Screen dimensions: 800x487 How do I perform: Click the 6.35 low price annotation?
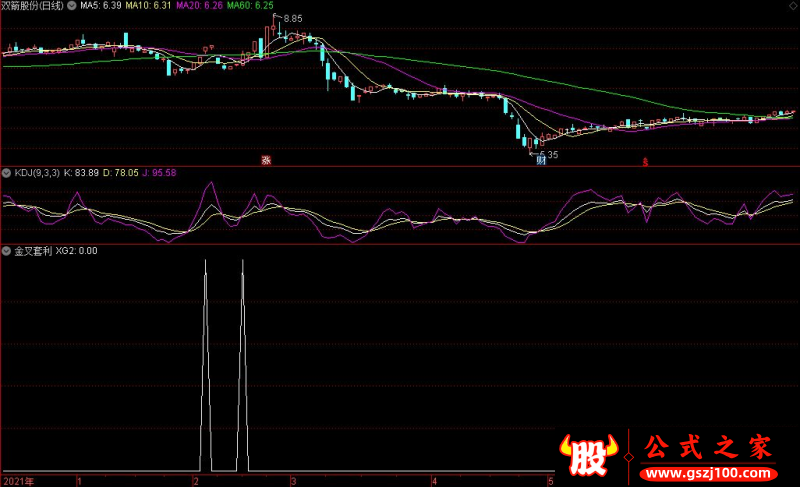click(548, 154)
